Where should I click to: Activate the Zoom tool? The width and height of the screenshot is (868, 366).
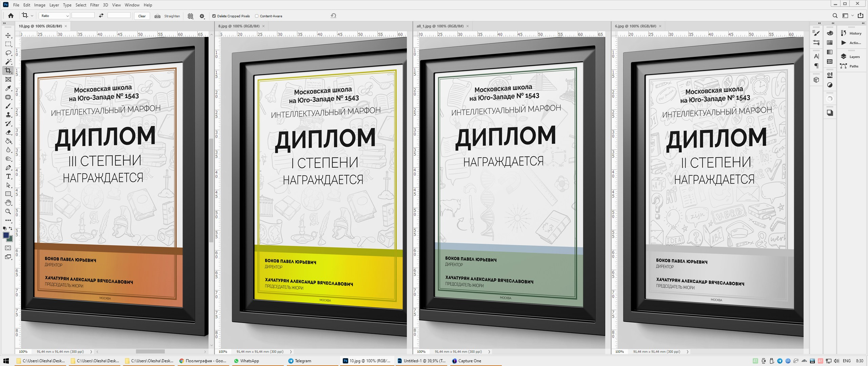click(8, 211)
